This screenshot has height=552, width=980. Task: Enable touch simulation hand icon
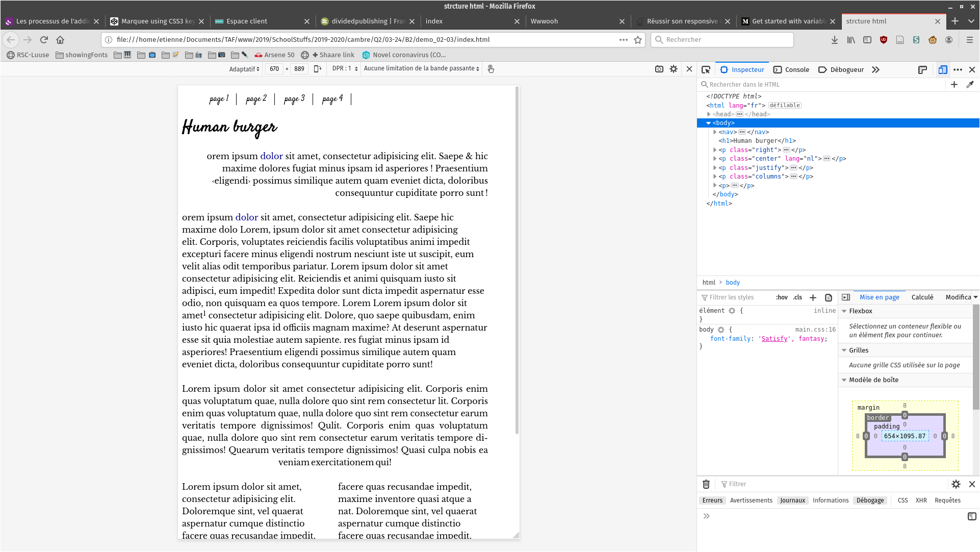491,69
